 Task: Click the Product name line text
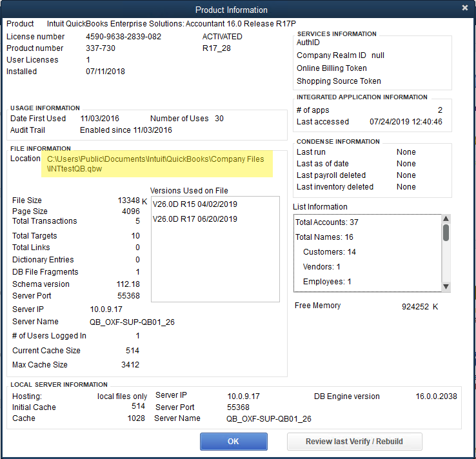tap(171, 24)
